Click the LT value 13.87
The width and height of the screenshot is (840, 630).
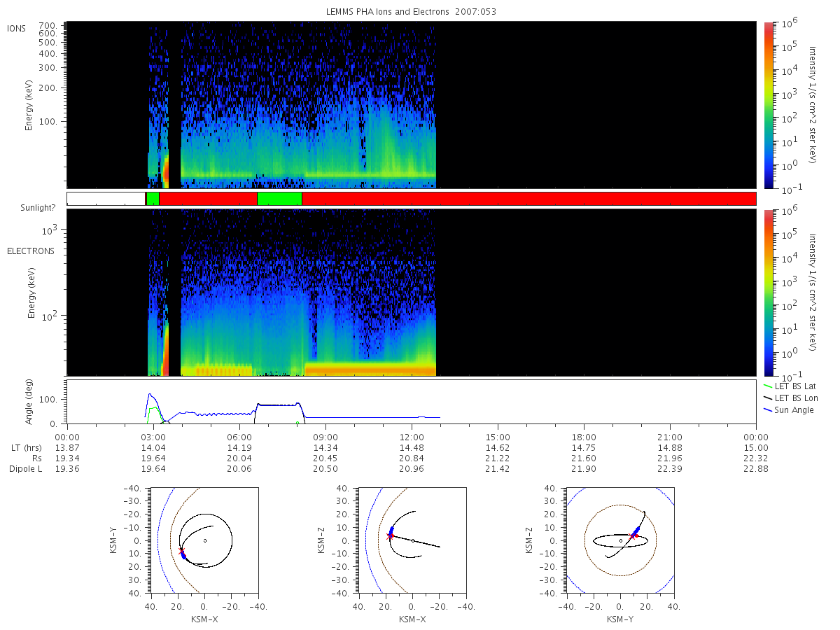click(67, 447)
